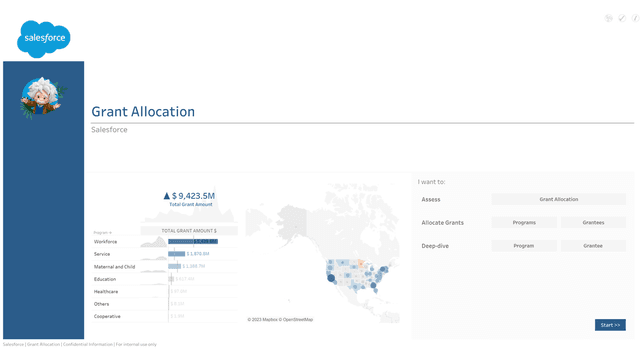
Task: Choose Program under Deep-dive
Action: point(524,246)
